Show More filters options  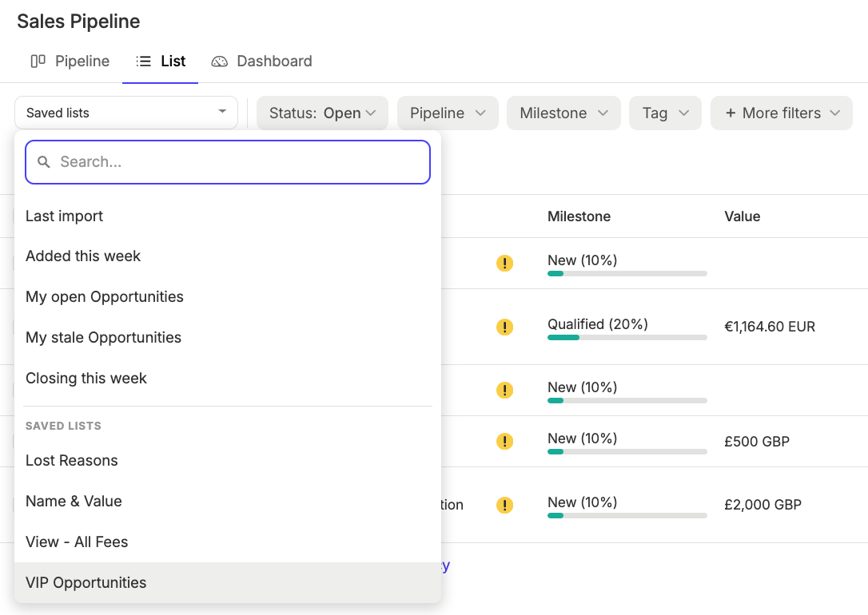point(782,113)
